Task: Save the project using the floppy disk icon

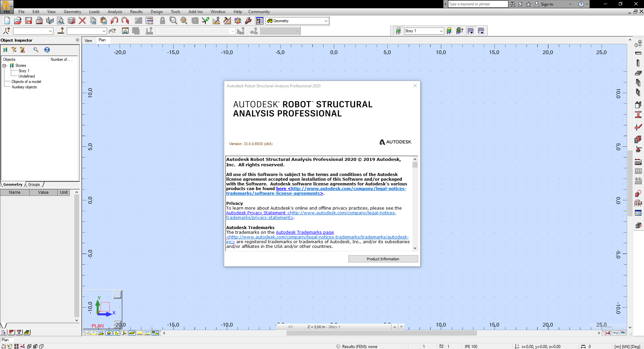Action: click(x=29, y=21)
